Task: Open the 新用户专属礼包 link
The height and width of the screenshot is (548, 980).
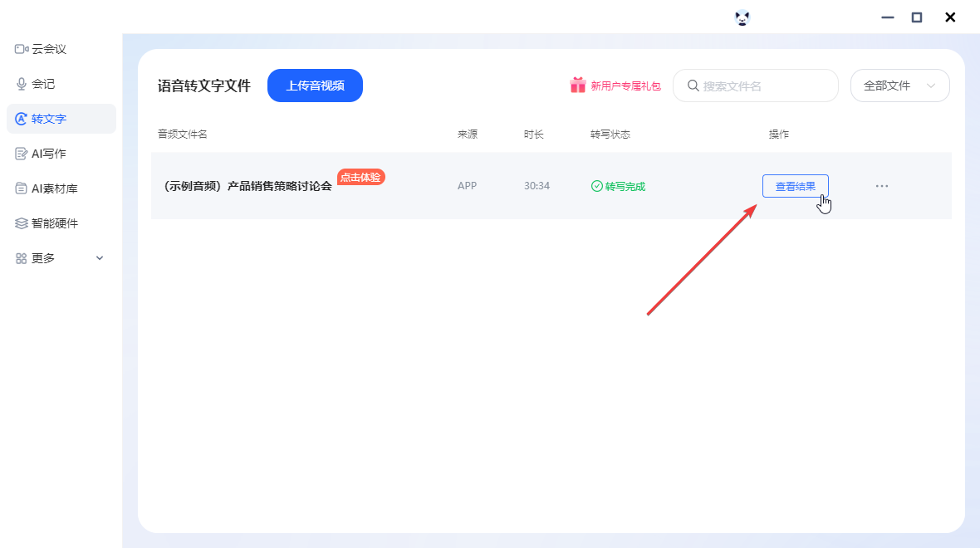Action: point(625,86)
